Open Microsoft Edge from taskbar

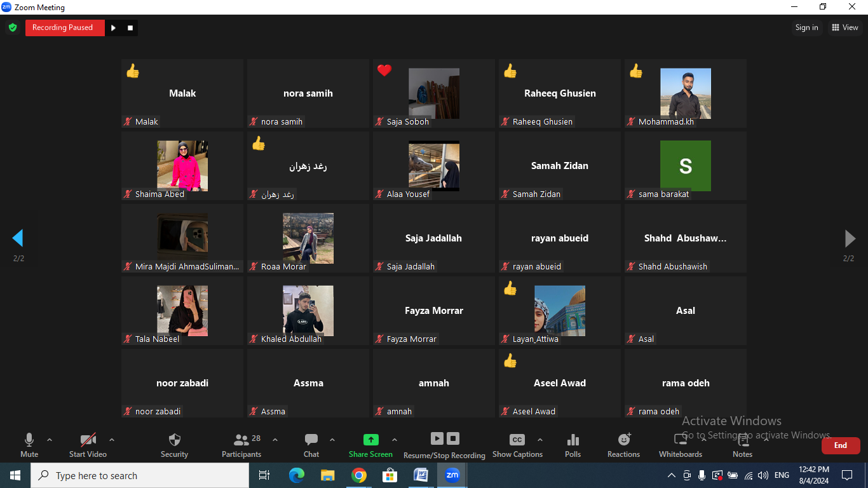coord(296,475)
